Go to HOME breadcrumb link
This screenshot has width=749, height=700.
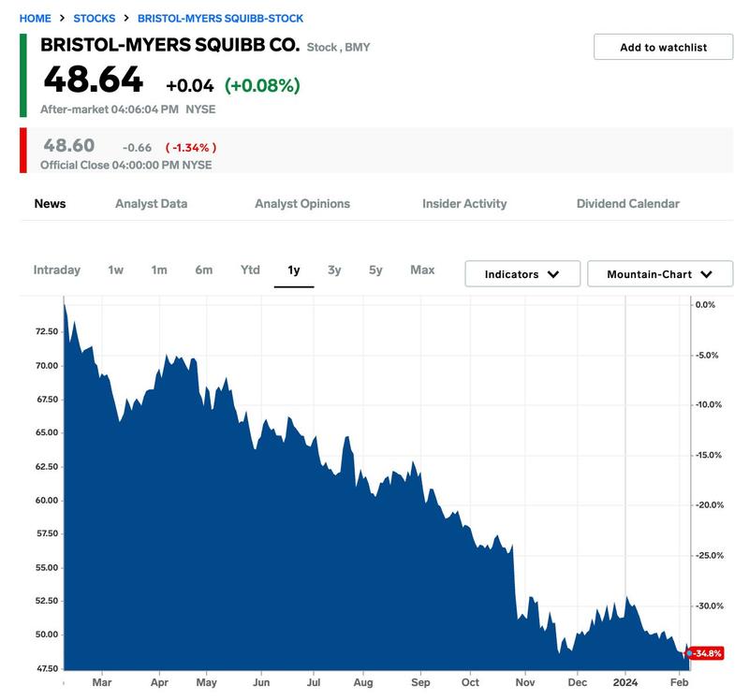tap(35, 19)
